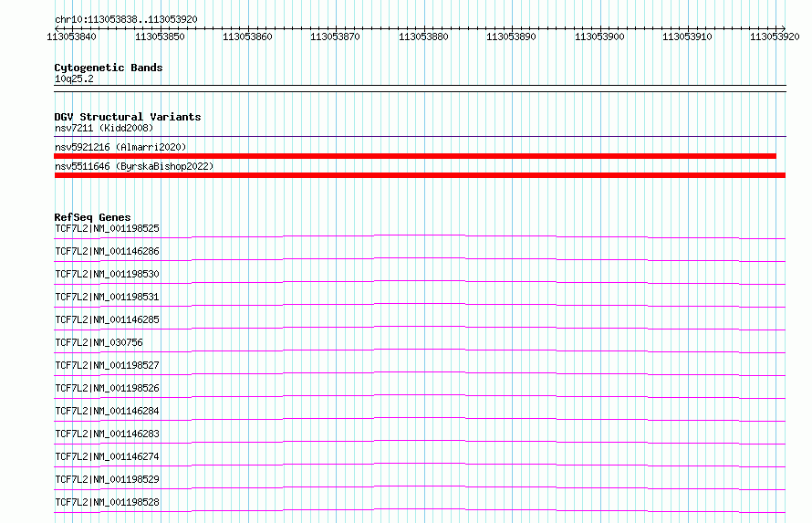Click transcript TCF7L2|NM_001198526

tap(107, 388)
